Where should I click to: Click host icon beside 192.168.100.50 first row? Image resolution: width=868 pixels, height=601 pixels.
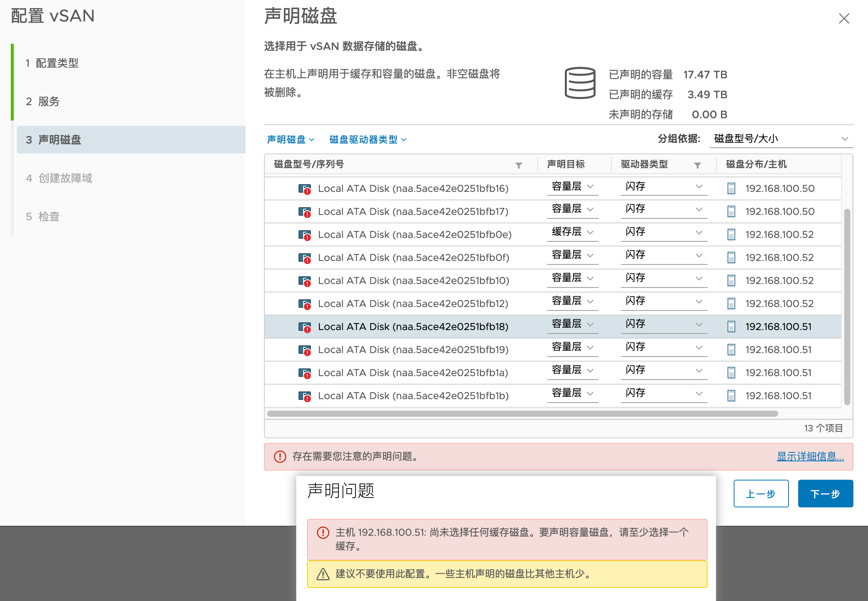(731, 188)
